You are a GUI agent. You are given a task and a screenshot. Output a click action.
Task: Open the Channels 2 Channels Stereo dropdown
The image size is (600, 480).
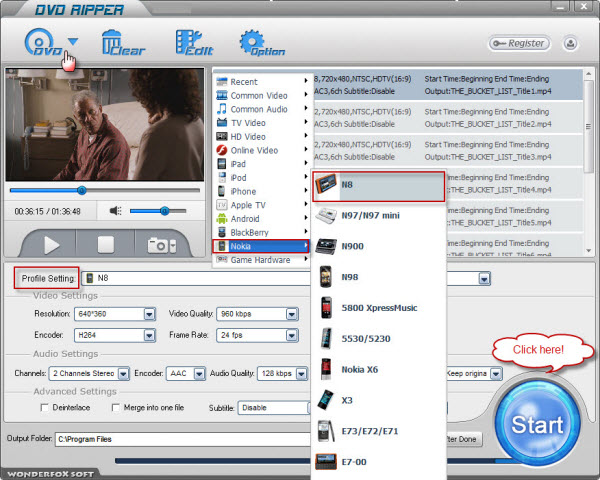[x=123, y=374]
